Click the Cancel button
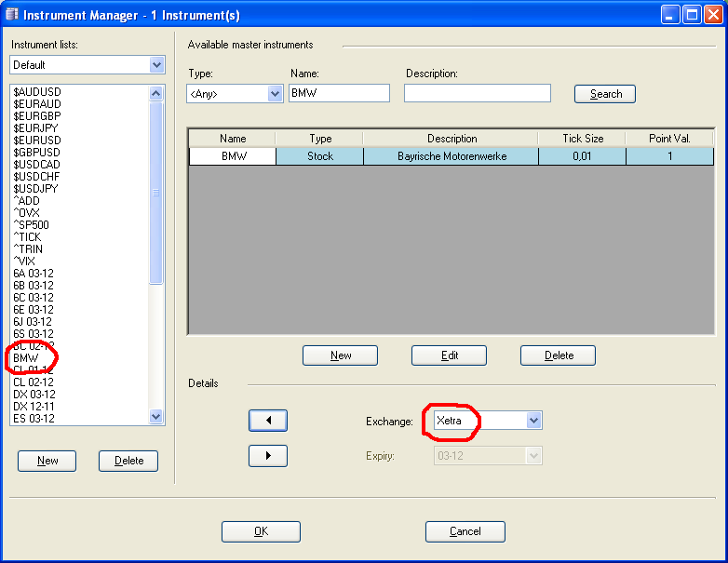Image resolution: width=728 pixels, height=563 pixels. tap(465, 531)
